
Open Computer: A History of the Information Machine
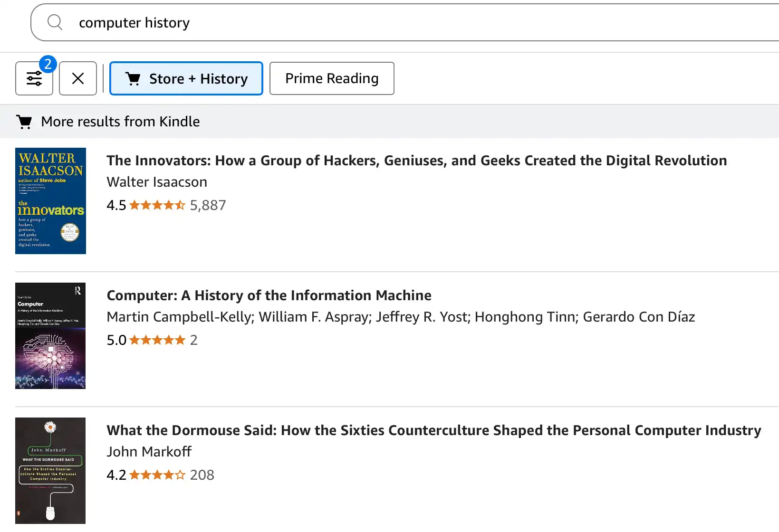(x=269, y=295)
